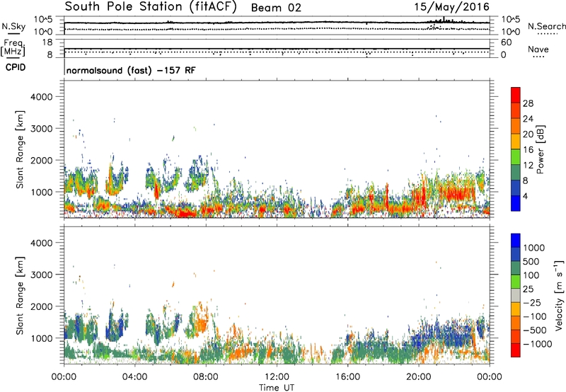
Task: Click the "Power [dB]" colorbar title
Action: coord(541,149)
